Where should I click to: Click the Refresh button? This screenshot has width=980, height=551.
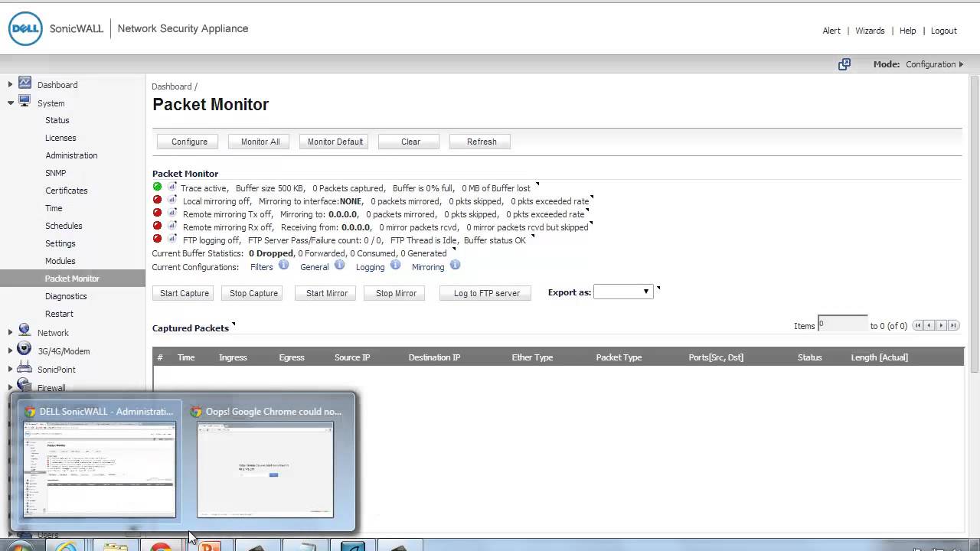click(x=482, y=142)
